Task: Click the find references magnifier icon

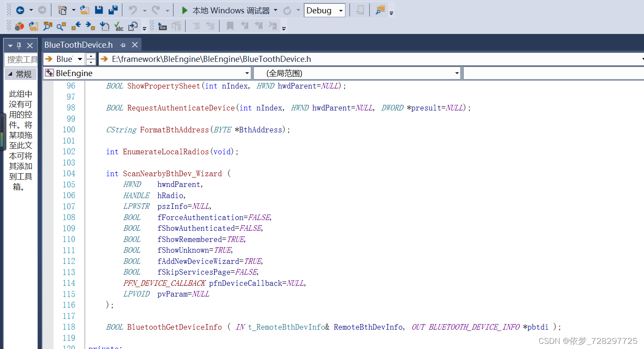Action: (x=62, y=26)
